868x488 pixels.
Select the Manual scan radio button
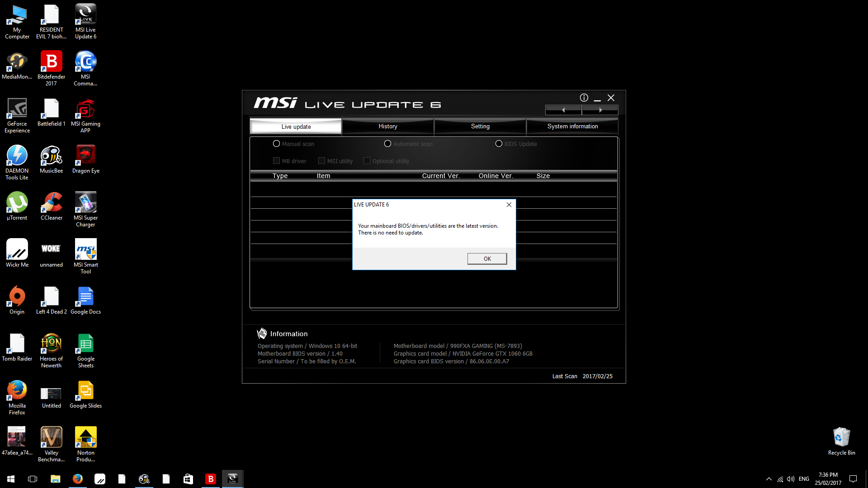[276, 144]
